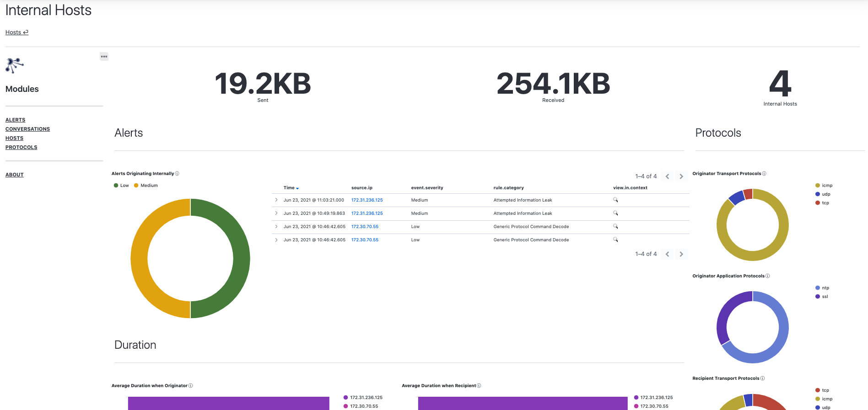Click the view.in.context column header
This screenshot has height=410, width=868.
(x=630, y=188)
